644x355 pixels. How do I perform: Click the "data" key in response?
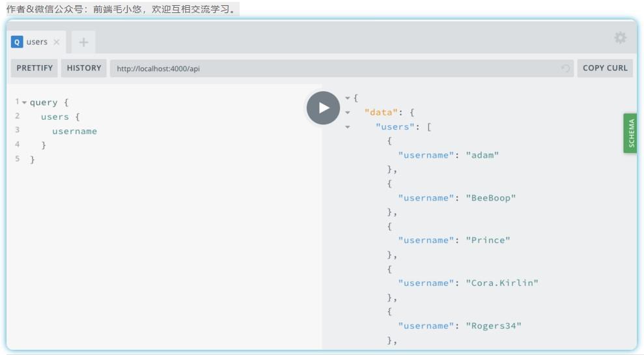381,112
